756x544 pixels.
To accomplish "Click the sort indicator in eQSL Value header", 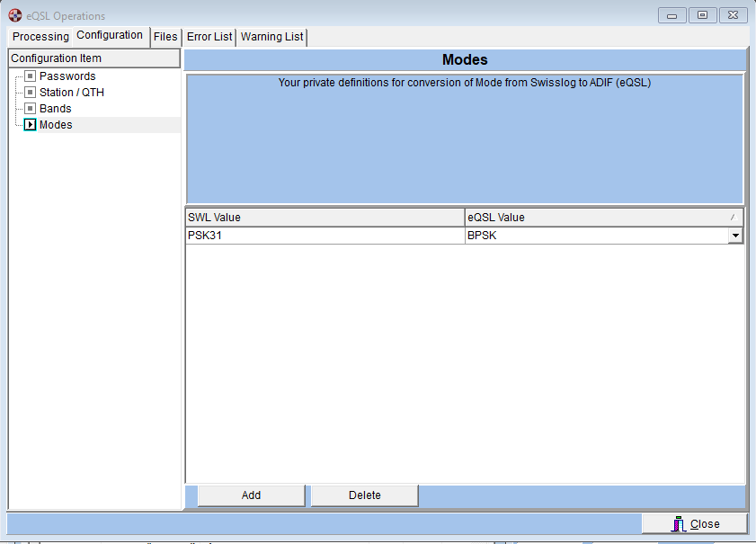I will pyautogui.click(x=733, y=218).
